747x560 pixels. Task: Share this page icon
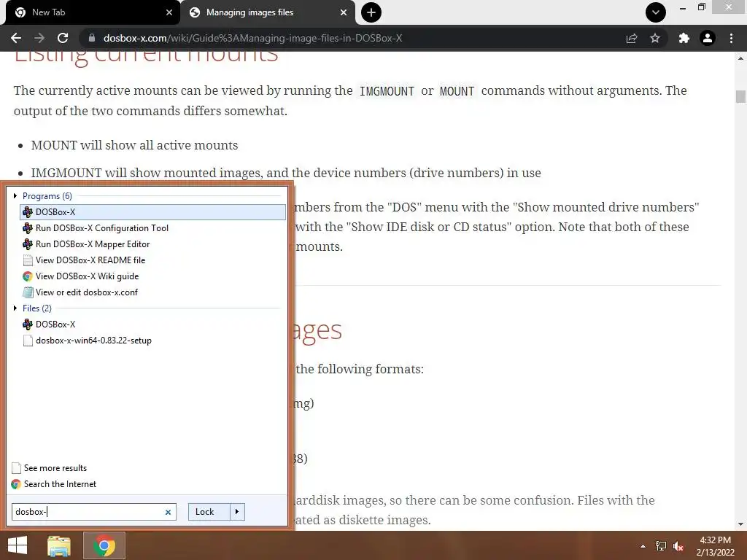click(632, 38)
